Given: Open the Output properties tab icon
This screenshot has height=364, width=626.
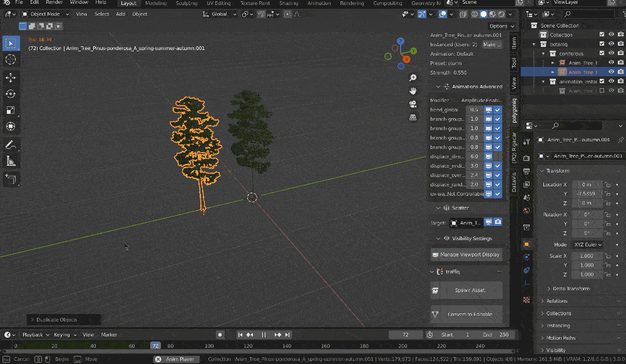Looking at the screenshot, I should (526, 171).
